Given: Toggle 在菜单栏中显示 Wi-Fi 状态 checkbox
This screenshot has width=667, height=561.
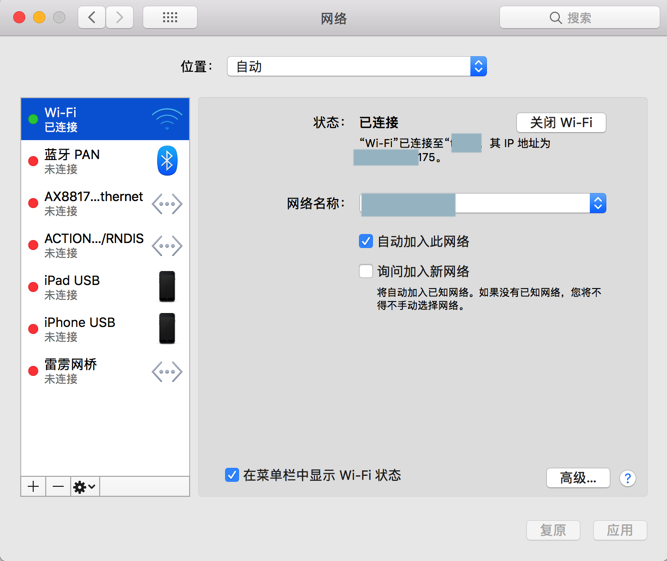Looking at the screenshot, I should (x=232, y=475).
